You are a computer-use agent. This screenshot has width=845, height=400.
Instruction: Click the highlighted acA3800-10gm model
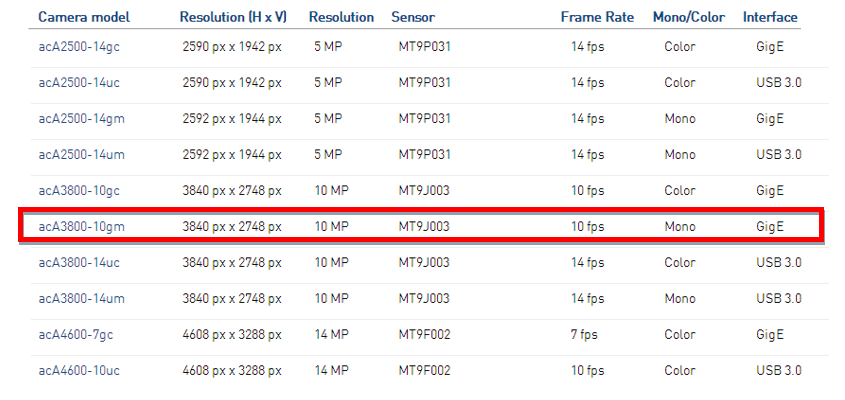pyautogui.click(x=82, y=227)
